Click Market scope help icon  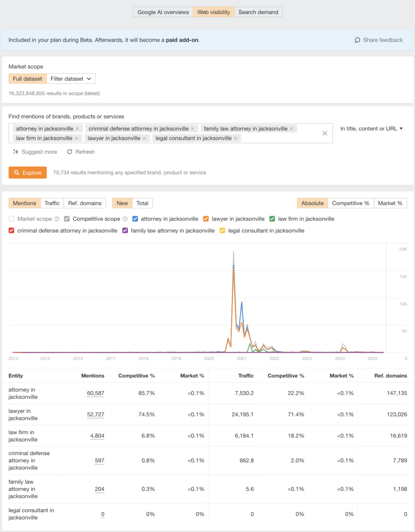[x=57, y=219]
